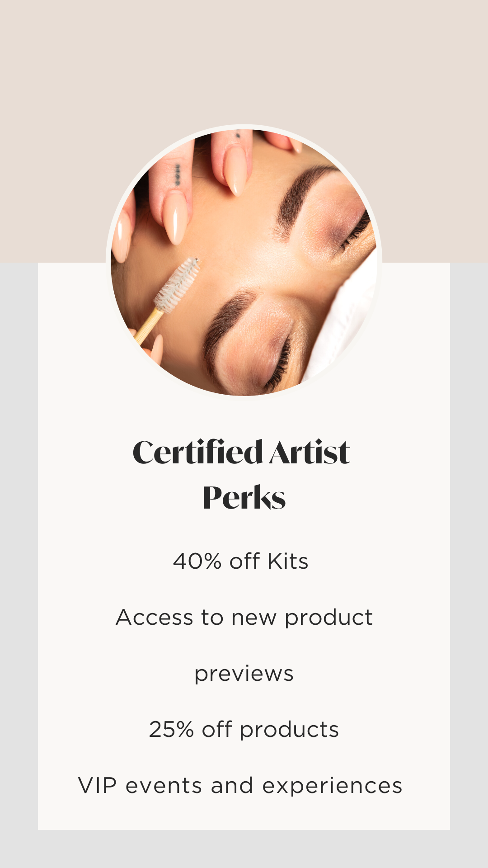Click the 'Access to new product' text
This screenshot has height=868, width=488.
pyautogui.click(x=244, y=618)
